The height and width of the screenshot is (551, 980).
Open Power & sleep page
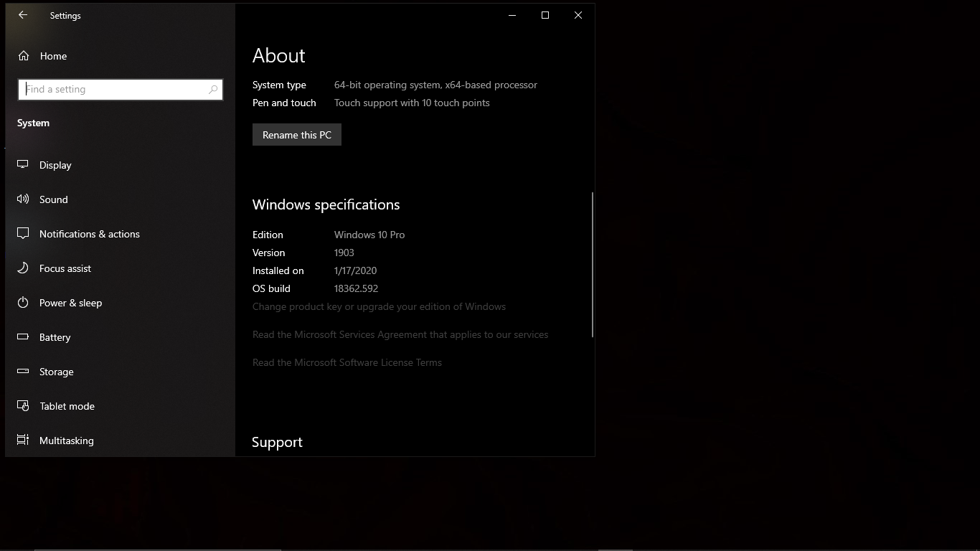(x=120, y=303)
